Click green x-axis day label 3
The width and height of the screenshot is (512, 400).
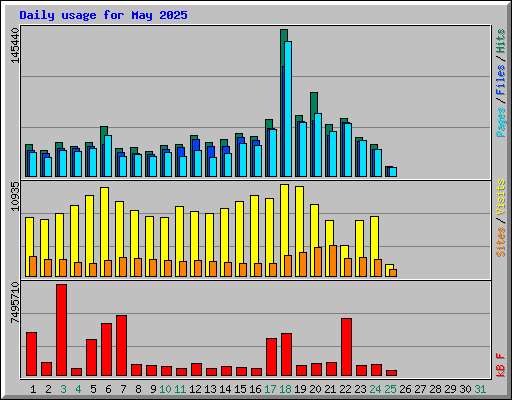63,389
